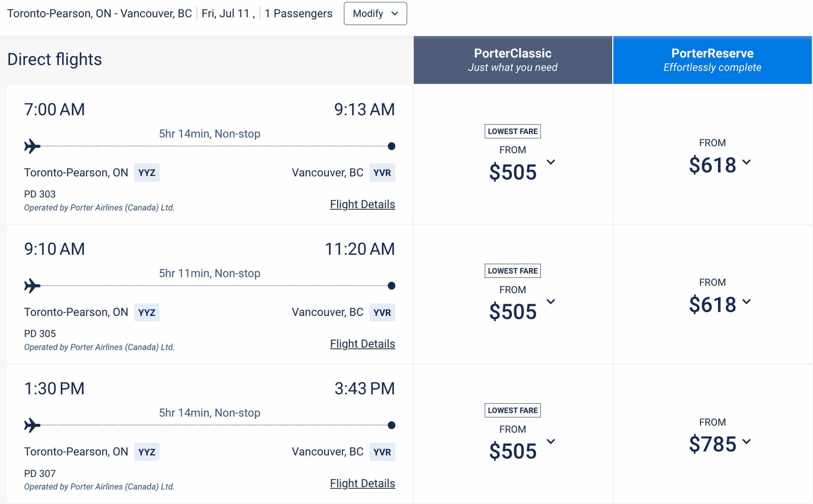Select the YYZ airport code badge on flight PD 303
This screenshot has width=813, height=504.
pos(147,172)
